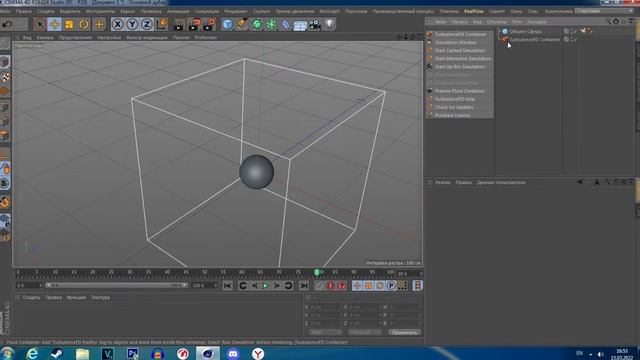
Task: Toggle position keyframe recording
Action: pos(357,286)
